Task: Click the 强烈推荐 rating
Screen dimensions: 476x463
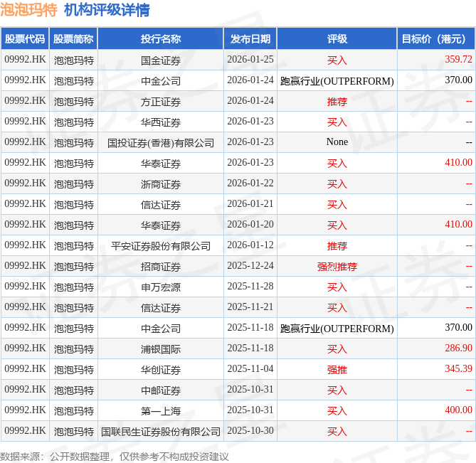Action: point(337,267)
